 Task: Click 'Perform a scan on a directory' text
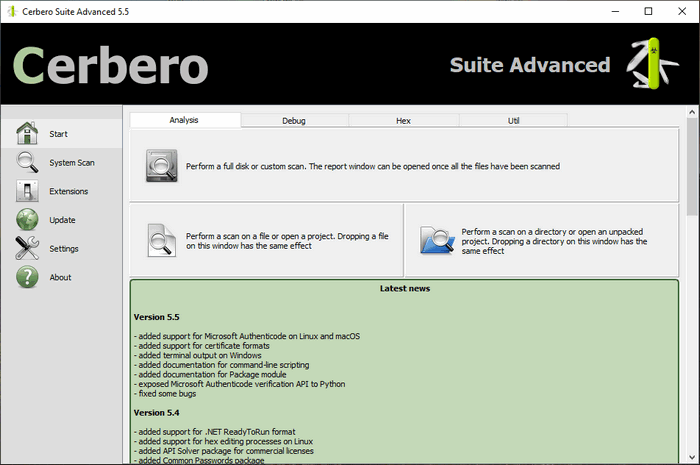[x=554, y=241]
